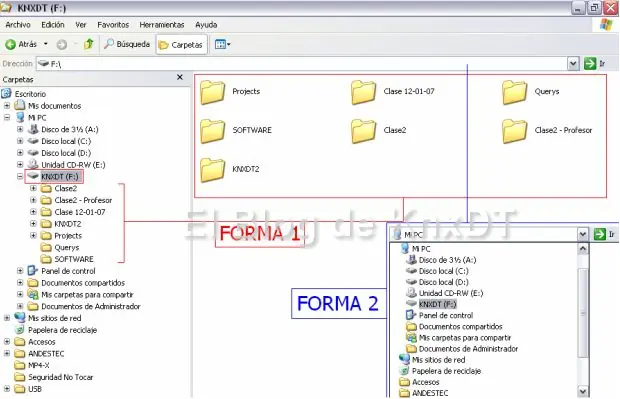The height and width of the screenshot is (399, 620).
Task: Open the Archivo menu
Action: pos(18,25)
